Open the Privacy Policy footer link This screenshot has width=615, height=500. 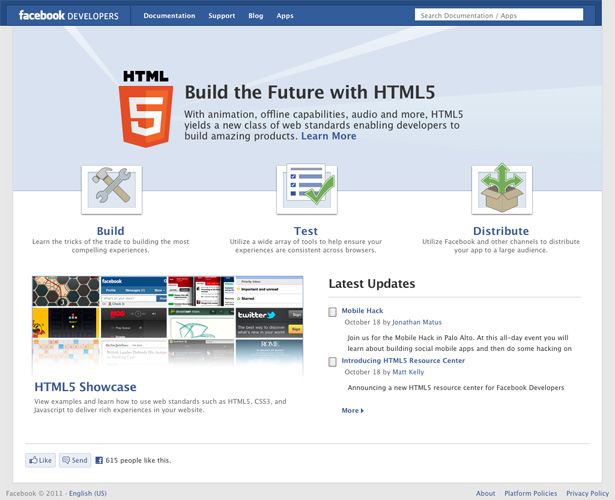point(588,493)
